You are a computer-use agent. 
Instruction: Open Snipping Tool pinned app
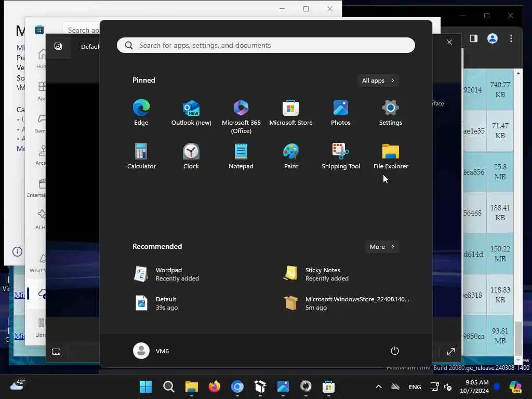tap(341, 156)
